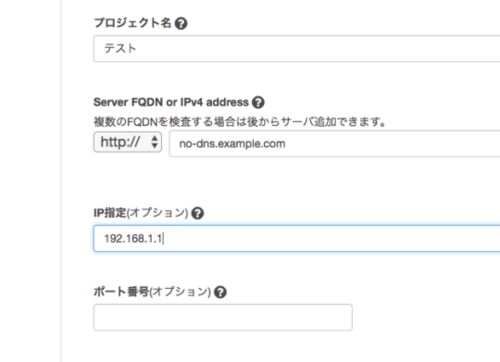This screenshot has width=500, height=362.
Task: Click the IP指定(オプション) label
Action: 141,213
